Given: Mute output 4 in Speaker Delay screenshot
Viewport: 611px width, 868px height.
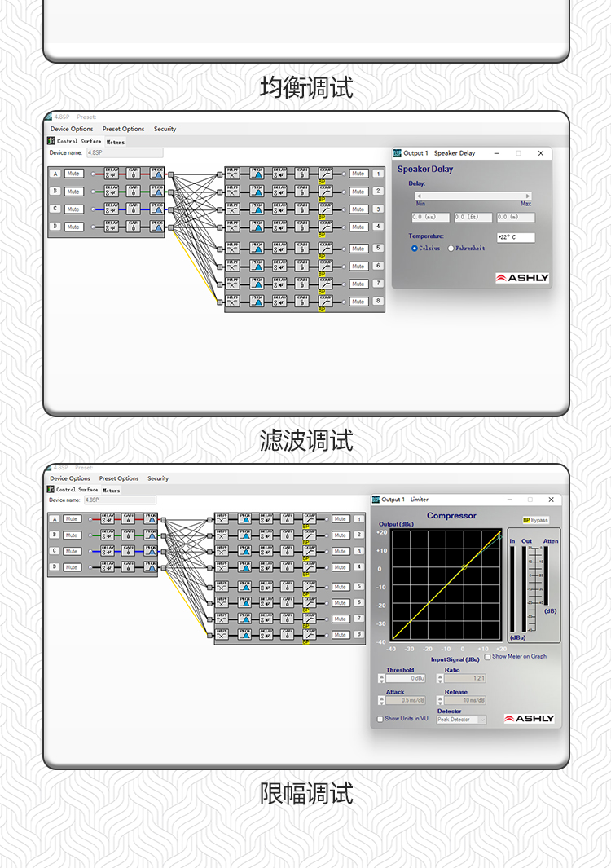Looking at the screenshot, I should (358, 227).
